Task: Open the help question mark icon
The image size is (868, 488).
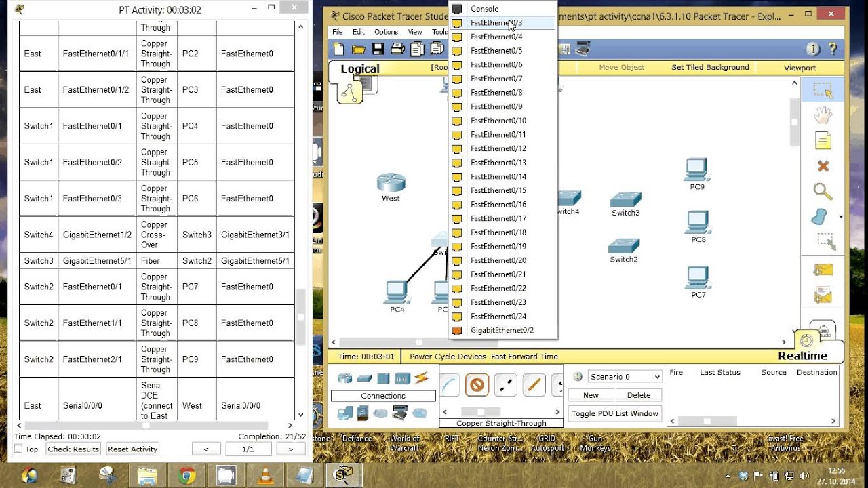Action: pyautogui.click(x=833, y=49)
